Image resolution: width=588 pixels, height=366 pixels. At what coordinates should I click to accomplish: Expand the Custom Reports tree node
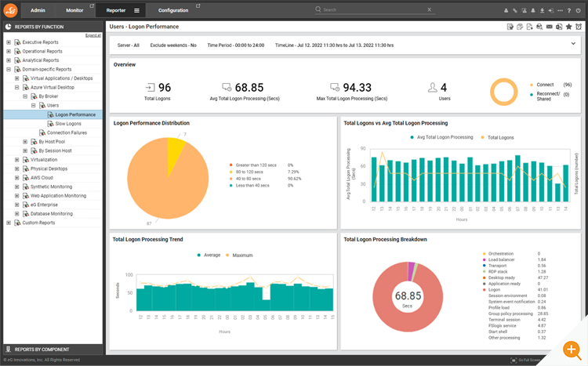[x=9, y=223]
